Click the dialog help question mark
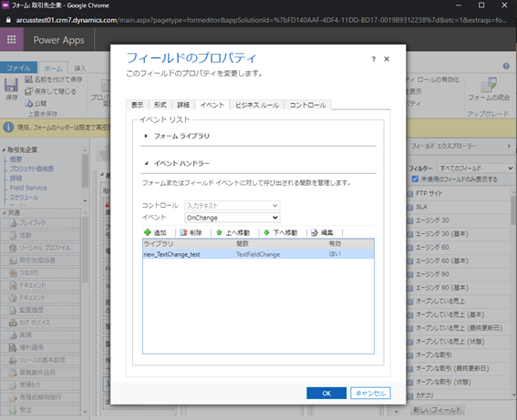517x420 pixels. (373, 59)
